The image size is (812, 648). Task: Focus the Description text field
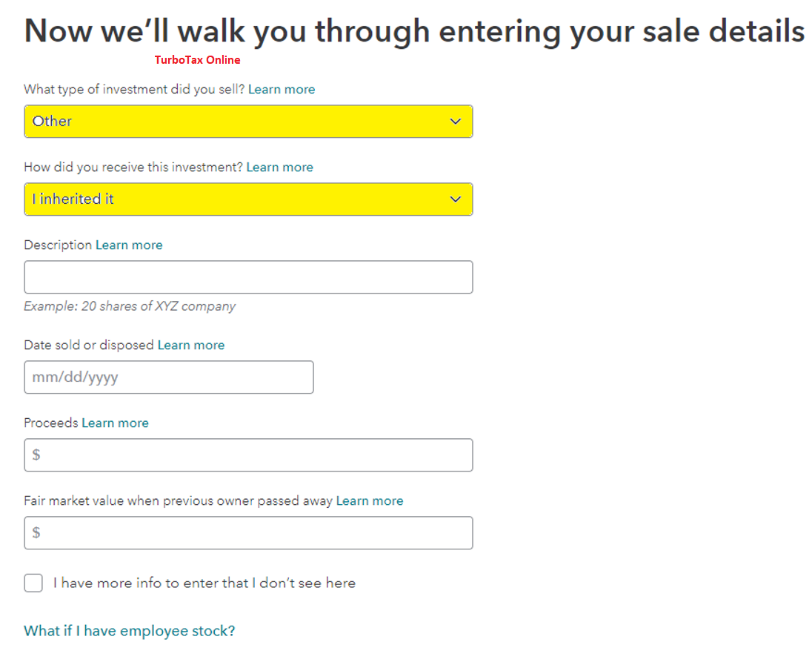(x=248, y=277)
